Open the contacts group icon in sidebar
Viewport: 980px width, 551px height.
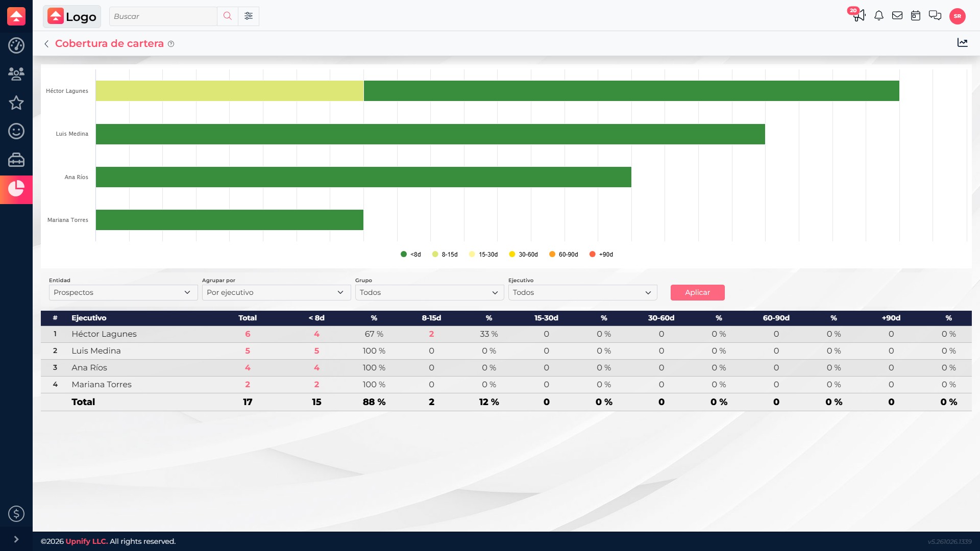coord(16,74)
